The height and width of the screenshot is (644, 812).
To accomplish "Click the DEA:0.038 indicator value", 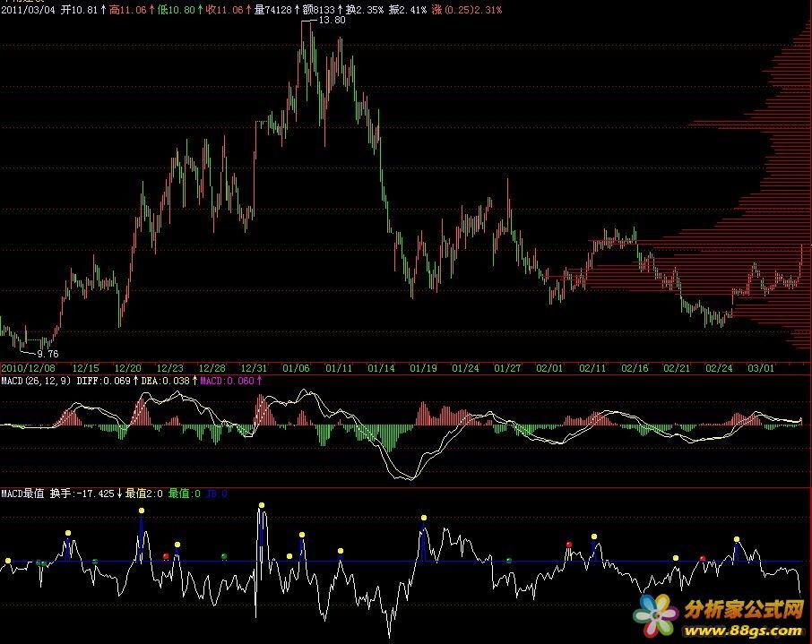I will point(166,381).
